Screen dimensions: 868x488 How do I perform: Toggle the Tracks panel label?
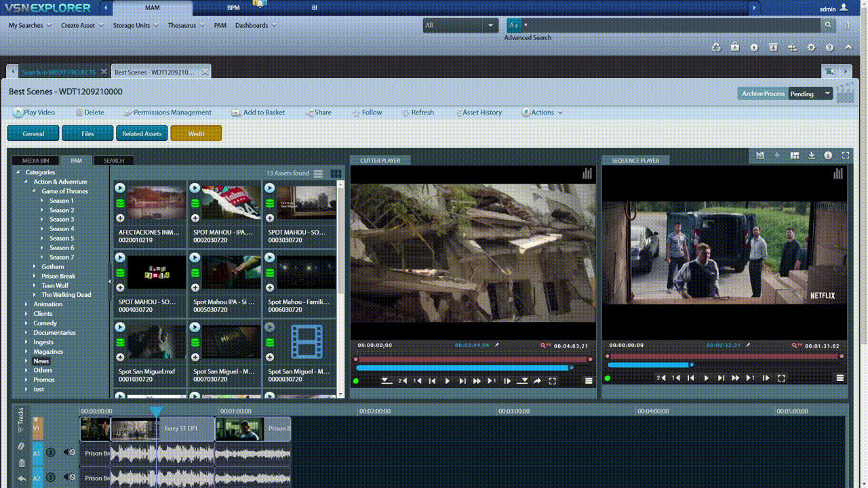[21, 420]
